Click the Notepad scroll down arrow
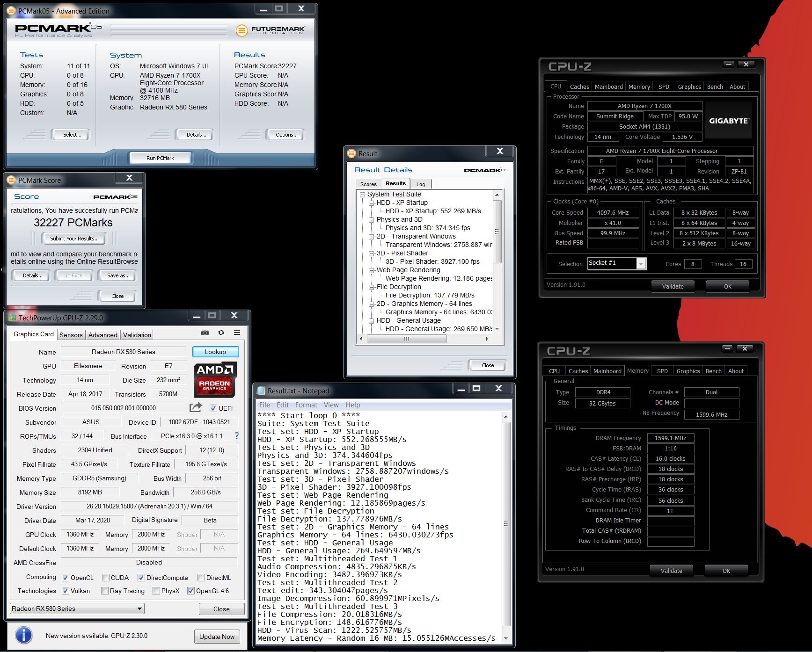 (505, 638)
